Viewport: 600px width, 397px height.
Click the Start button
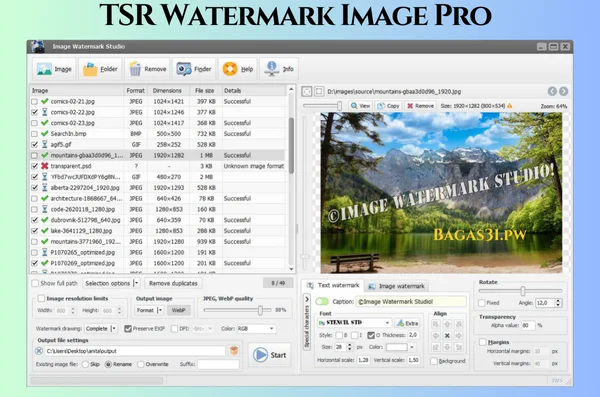(x=270, y=355)
